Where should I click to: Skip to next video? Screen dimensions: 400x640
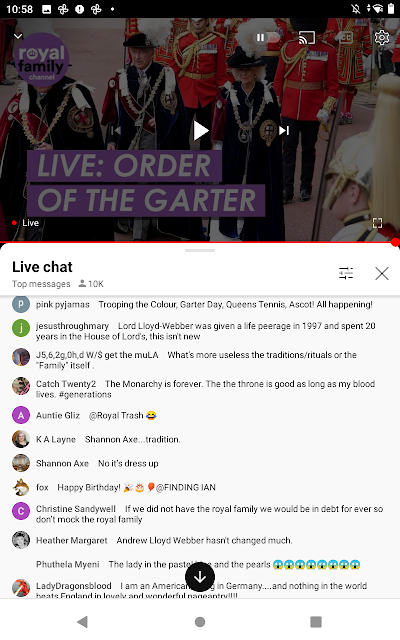[x=284, y=131]
